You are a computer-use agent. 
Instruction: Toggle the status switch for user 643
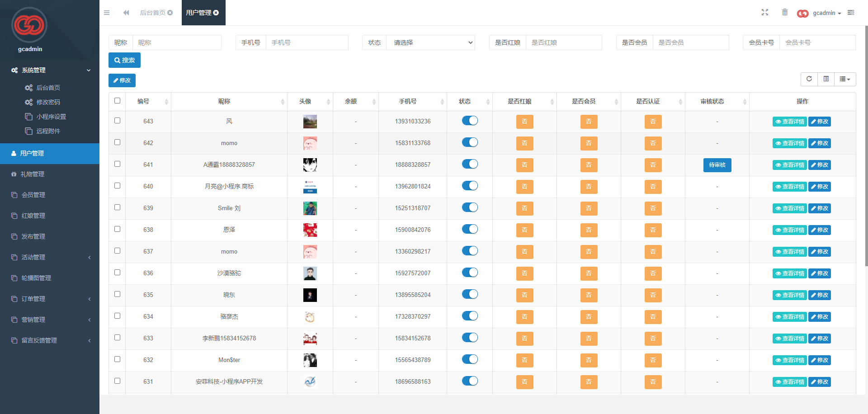tap(470, 121)
